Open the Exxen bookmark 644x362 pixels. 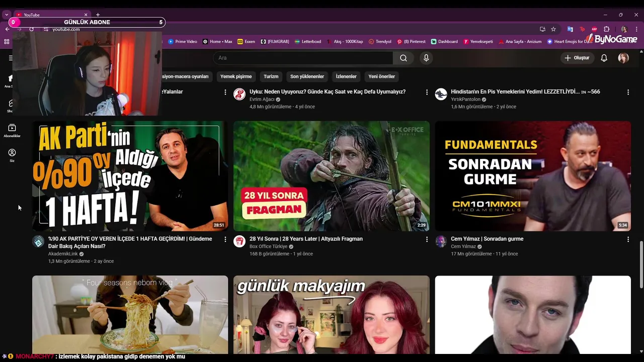[x=246, y=42]
